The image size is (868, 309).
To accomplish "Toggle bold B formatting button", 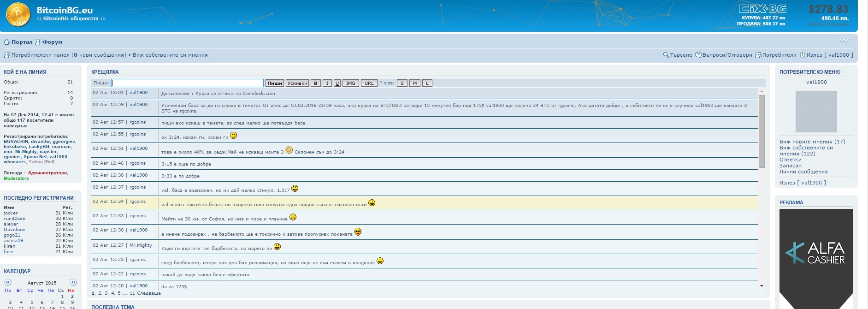I will coord(316,83).
